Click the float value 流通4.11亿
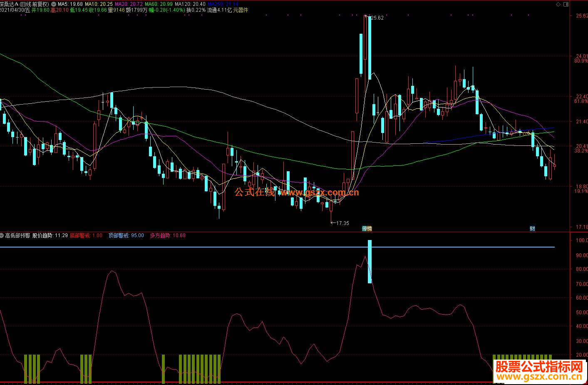 pyautogui.click(x=219, y=10)
